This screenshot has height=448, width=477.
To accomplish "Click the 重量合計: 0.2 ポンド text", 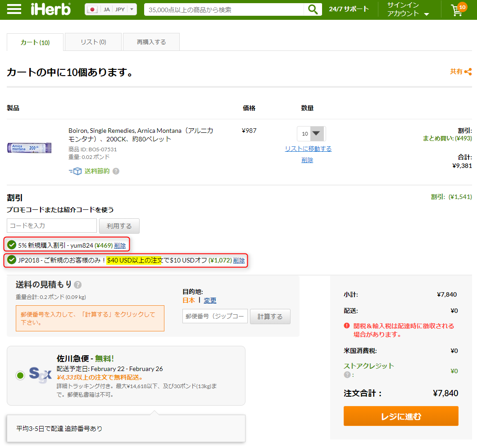I will 51,297.
